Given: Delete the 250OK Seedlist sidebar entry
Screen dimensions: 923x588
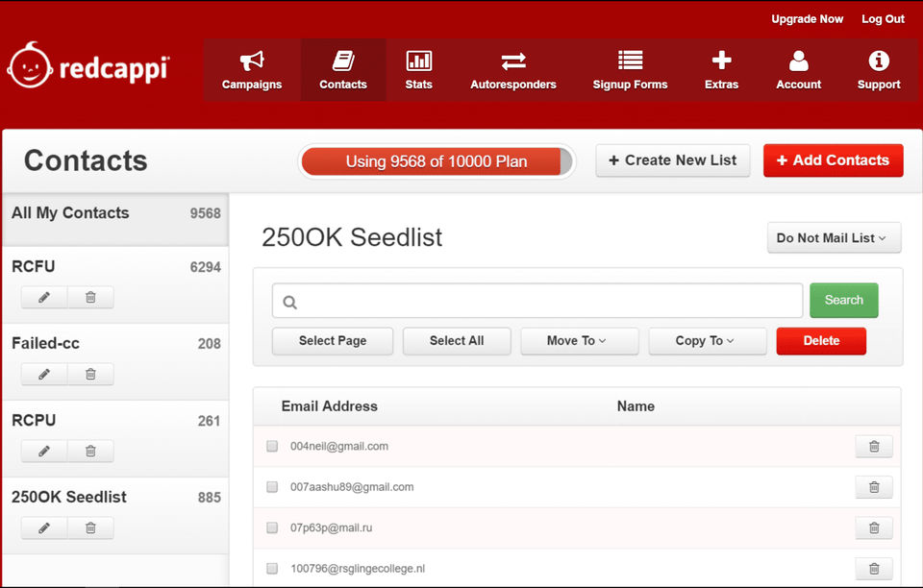Looking at the screenshot, I should [90, 528].
